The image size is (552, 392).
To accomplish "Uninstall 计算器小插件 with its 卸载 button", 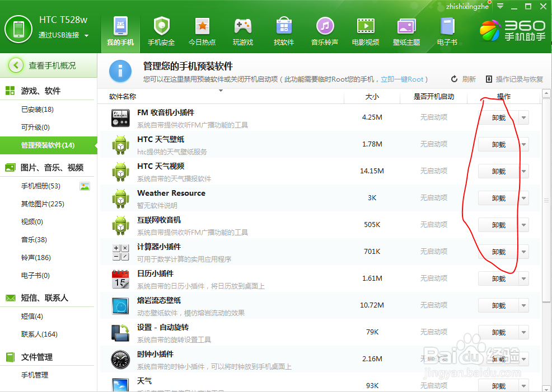I will coord(498,252).
